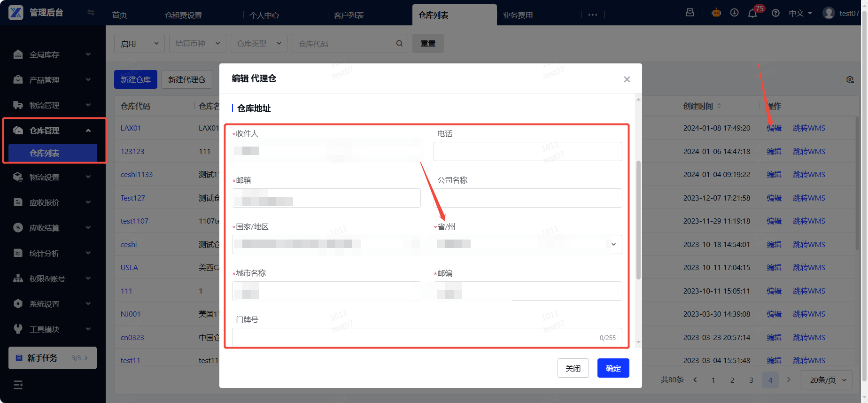Viewport: 868px width, 403px height.
Task: Switch to the 个人中心 tab
Action: point(264,15)
